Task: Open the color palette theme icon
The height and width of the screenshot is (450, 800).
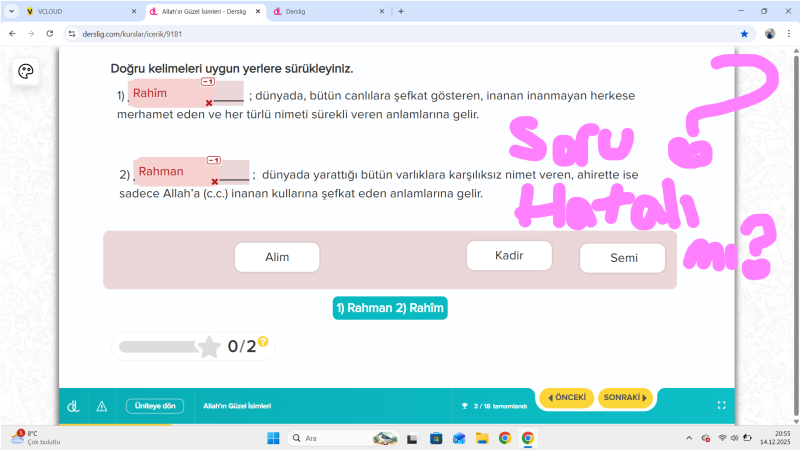Action: click(26, 71)
